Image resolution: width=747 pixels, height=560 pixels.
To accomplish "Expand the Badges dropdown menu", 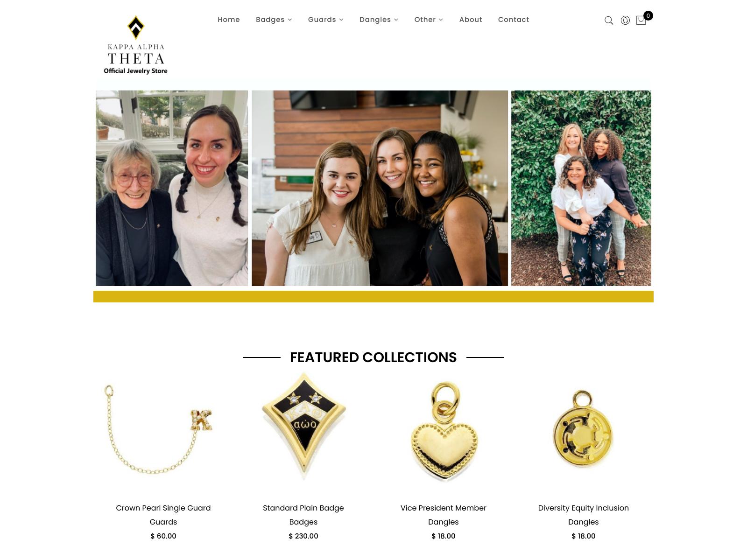I will coord(274,20).
